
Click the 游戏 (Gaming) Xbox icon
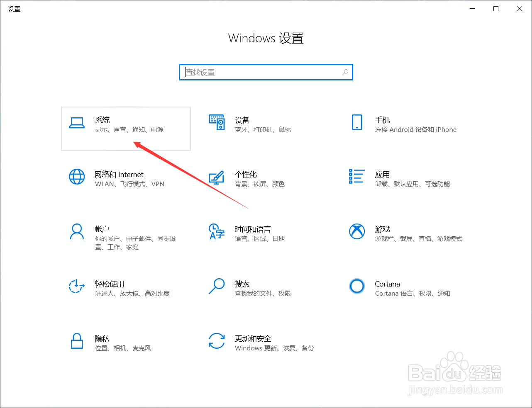357,232
